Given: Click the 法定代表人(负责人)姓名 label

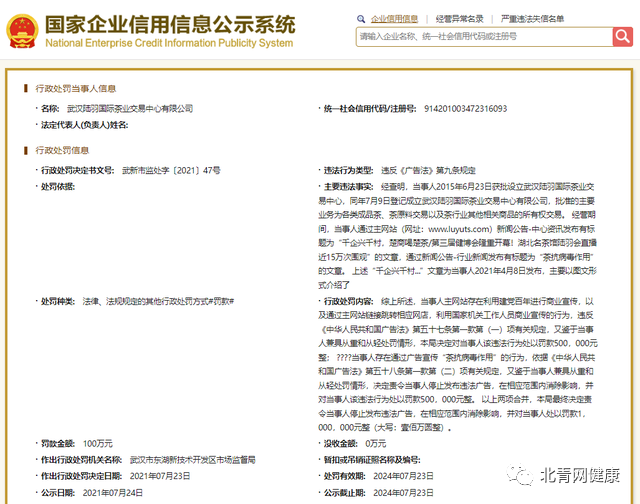Looking at the screenshot, I should [84, 125].
